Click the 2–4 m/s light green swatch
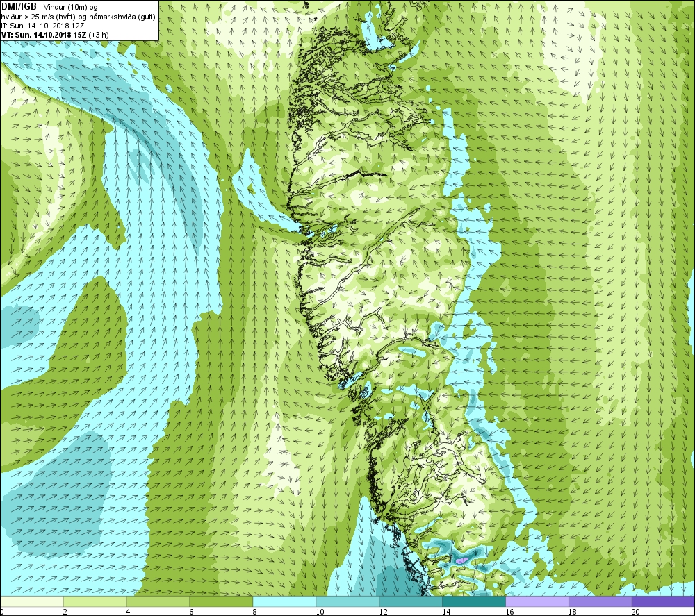Viewport: 695px width, 616px height. tap(95, 601)
